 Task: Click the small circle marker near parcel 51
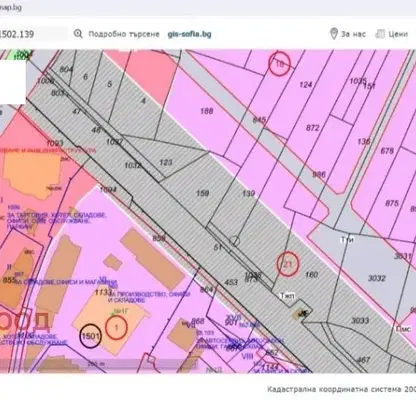click(235, 241)
